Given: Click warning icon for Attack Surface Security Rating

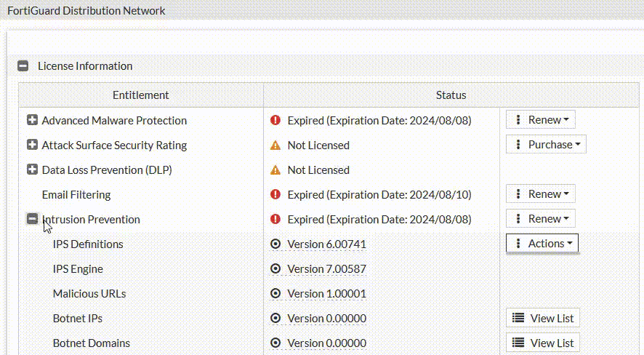Looking at the screenshot, I should click(x=275, y=145).
